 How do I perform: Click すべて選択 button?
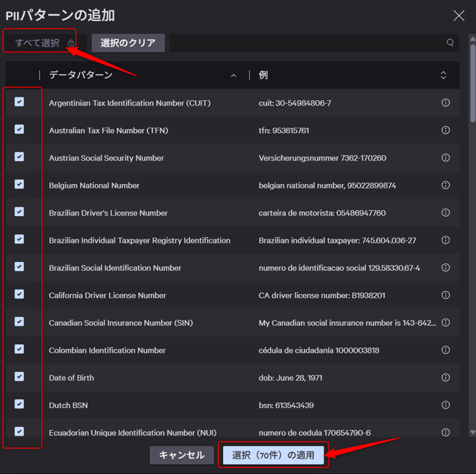(x=45, y=43)
